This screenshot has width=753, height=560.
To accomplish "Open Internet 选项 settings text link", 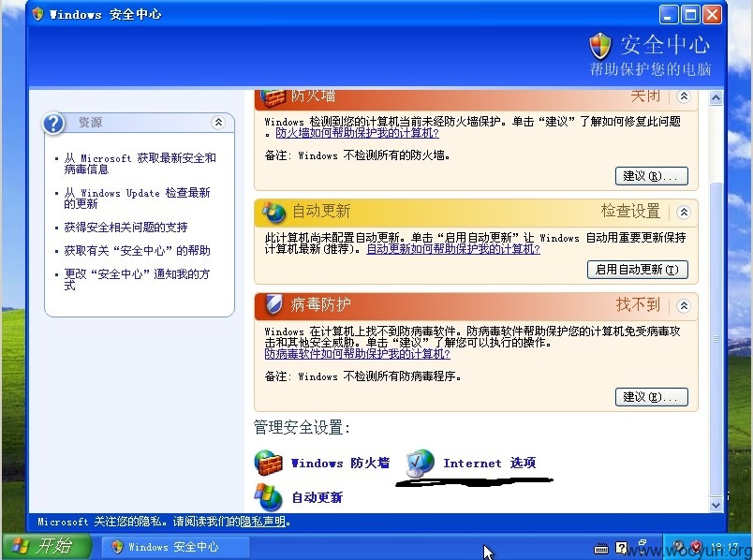I will [x=489, y=463].
